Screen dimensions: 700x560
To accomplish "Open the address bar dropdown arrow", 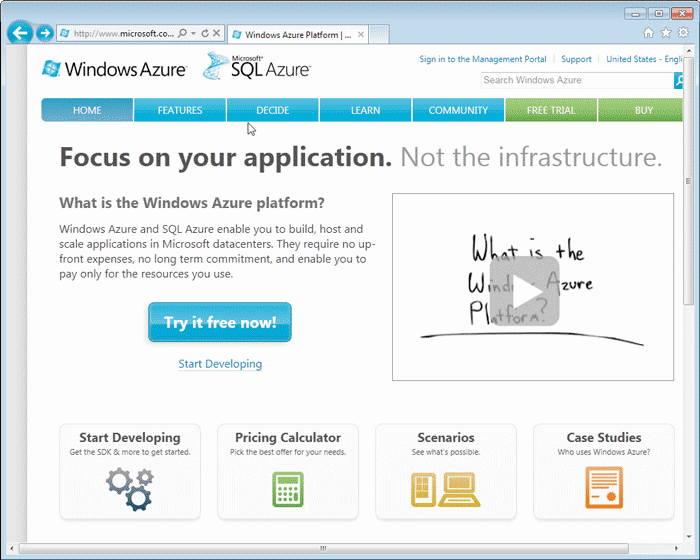I will tap(193, 33).
